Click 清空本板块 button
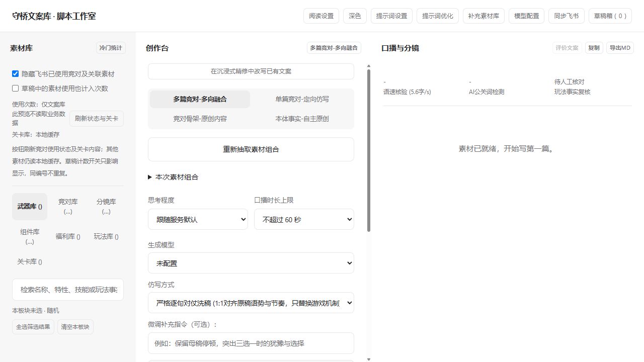Screen dimensions: 644x362 point(75,327)
